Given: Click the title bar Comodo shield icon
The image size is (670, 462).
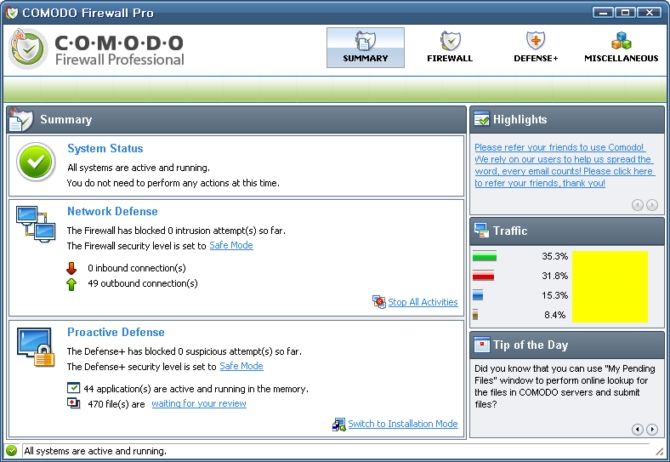Looking at the screenshot, I should [x=12, y=12].
